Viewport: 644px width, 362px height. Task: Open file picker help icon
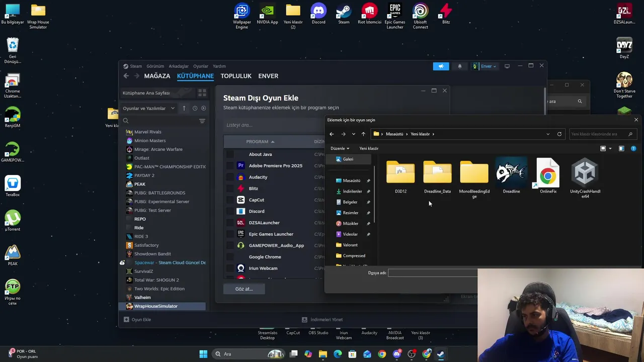633,148
